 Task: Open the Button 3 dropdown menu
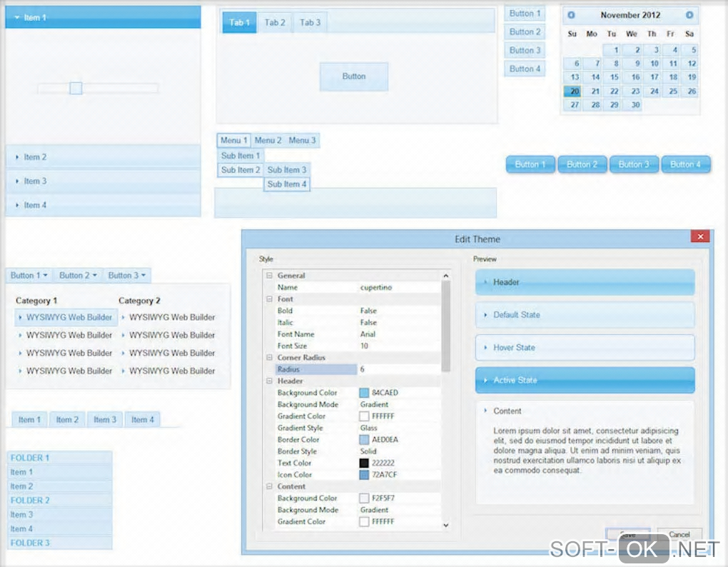coord(127,276)
